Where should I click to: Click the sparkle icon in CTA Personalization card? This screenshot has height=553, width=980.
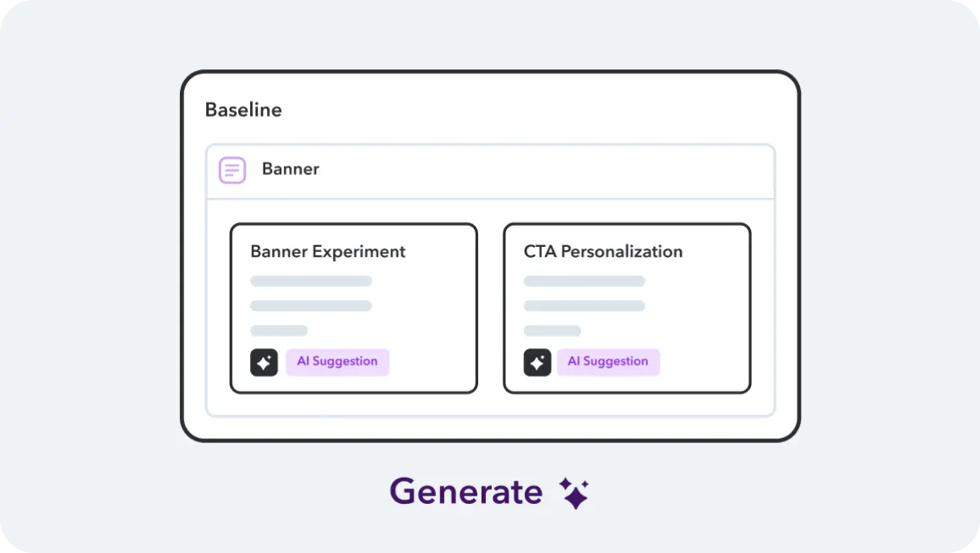pos(537,363)
